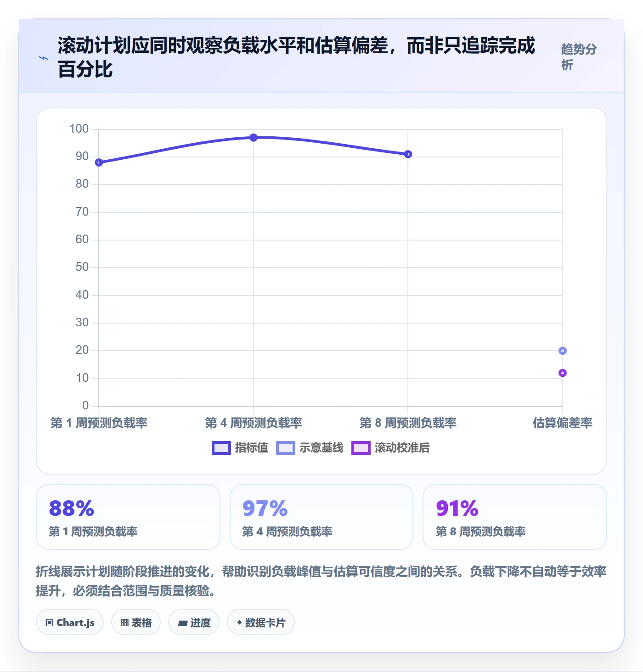Click the description paragraph starting 折线展示计划
This screenshot has width=643, height=672.
[321, 581]
